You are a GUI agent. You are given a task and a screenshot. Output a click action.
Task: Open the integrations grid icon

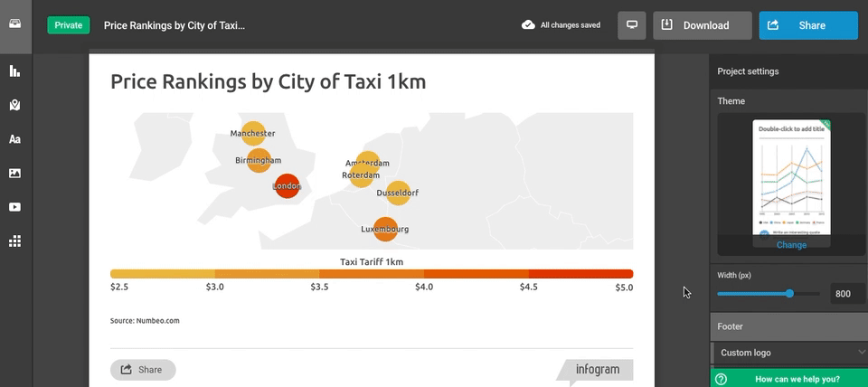point(15,241)
